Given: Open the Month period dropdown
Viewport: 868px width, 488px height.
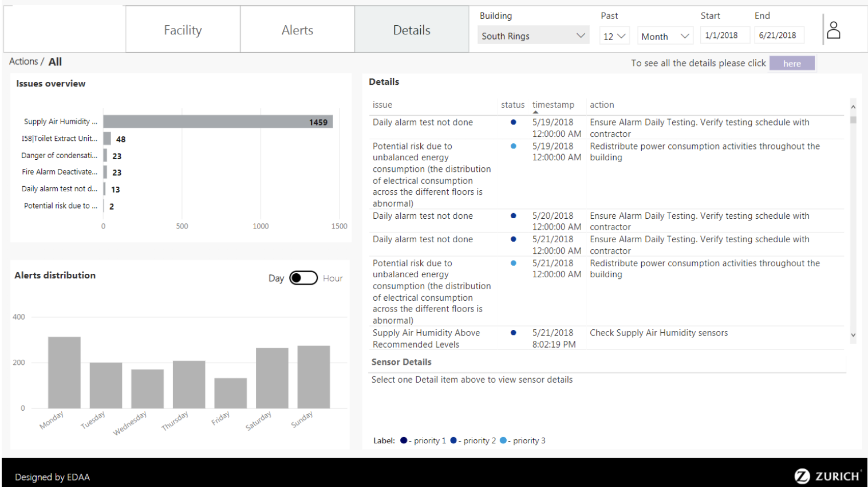Looking at the screenshot, I should pyautogui.click(x=665, y=36).
